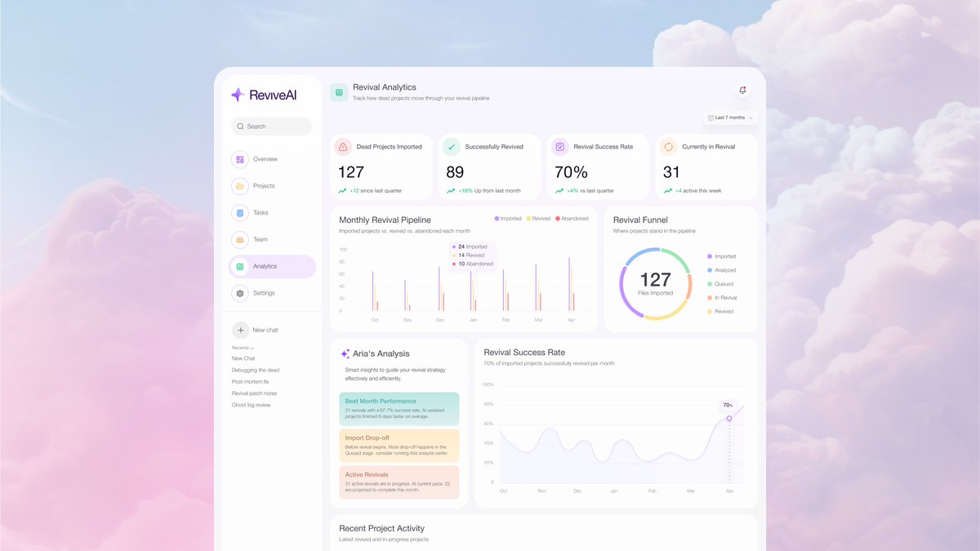
Task: Open 'Revival patch notes' recent chat
Action: 254,393
